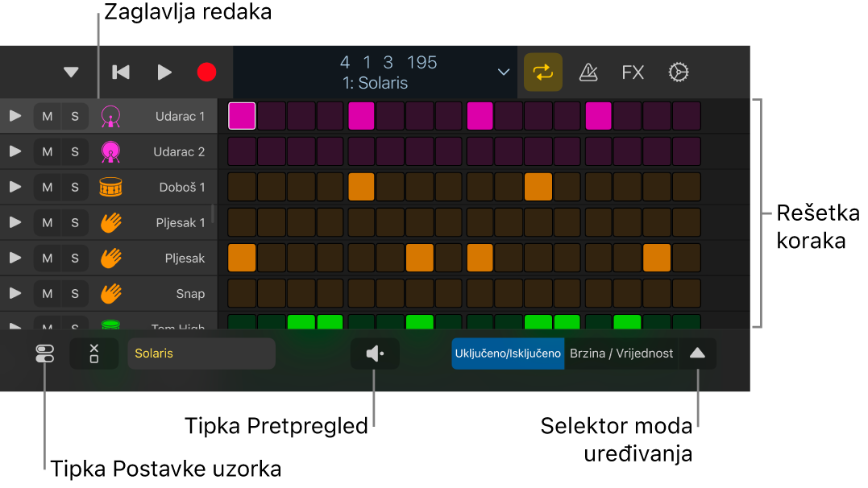Image resolution: width=868 pixels, height=488 pixels.
Task: Solo the Snap row
Action: 75,293
